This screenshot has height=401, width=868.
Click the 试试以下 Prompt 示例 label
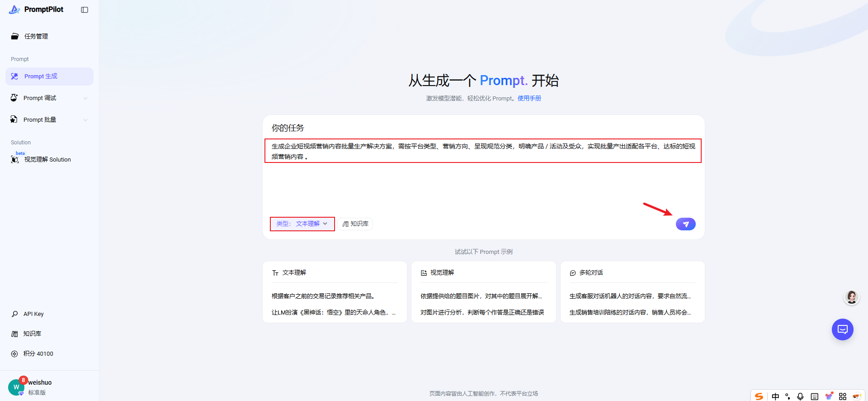tap(484, 252)
